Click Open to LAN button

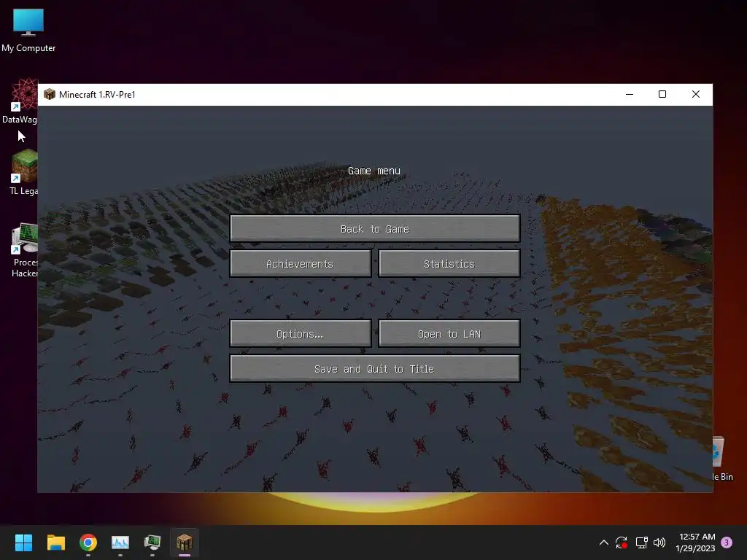click(449, 333)
